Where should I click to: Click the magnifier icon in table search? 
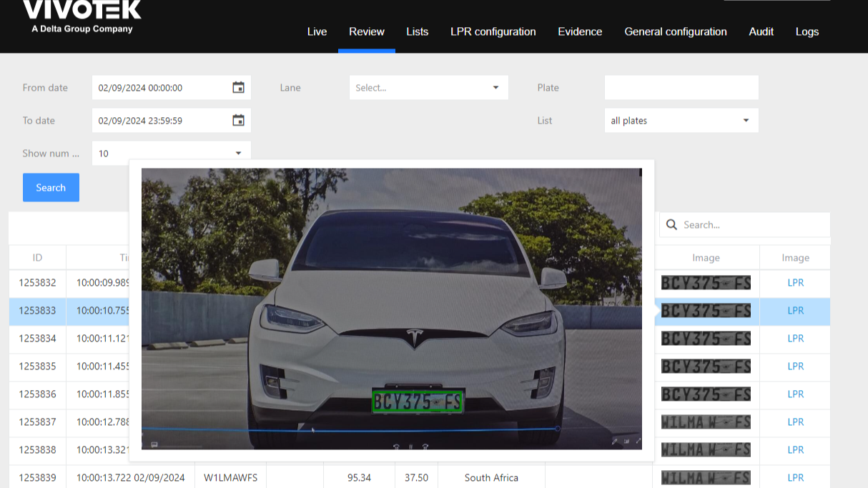click(671, 225)
